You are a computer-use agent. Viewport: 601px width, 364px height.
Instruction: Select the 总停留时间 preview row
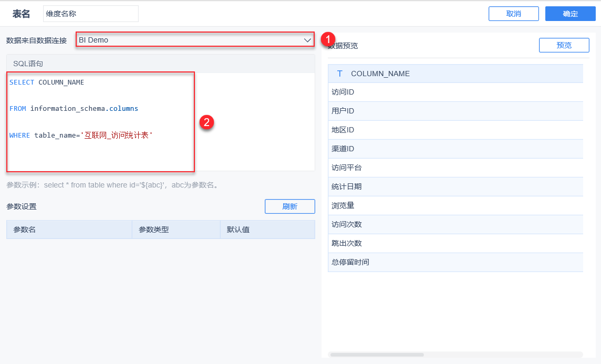click(x=455, y=262)
